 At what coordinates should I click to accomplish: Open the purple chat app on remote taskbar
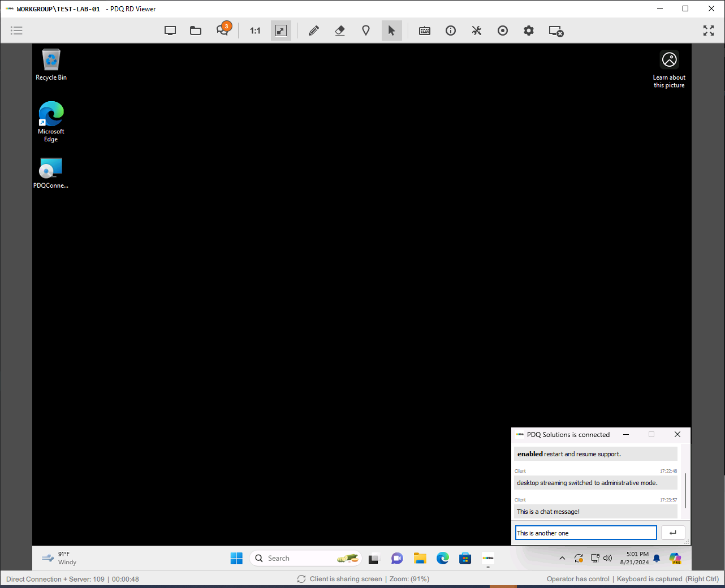(397, 559)
